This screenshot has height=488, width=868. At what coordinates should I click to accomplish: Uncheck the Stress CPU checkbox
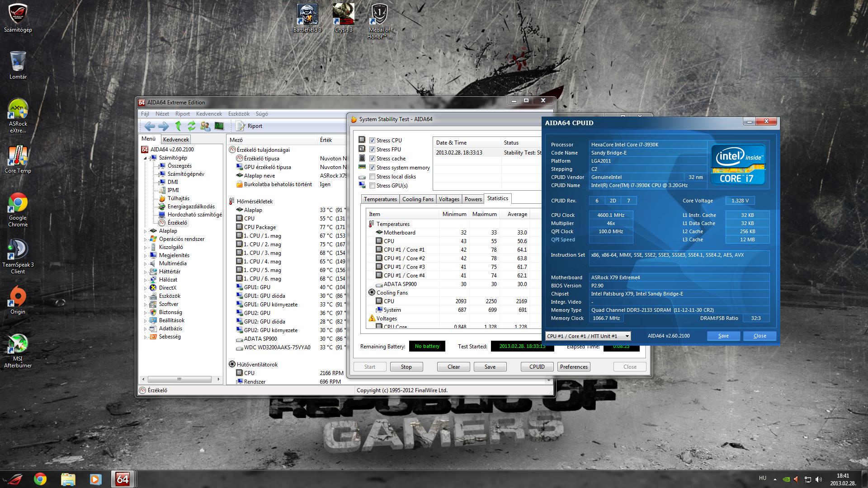pos(372,141)
